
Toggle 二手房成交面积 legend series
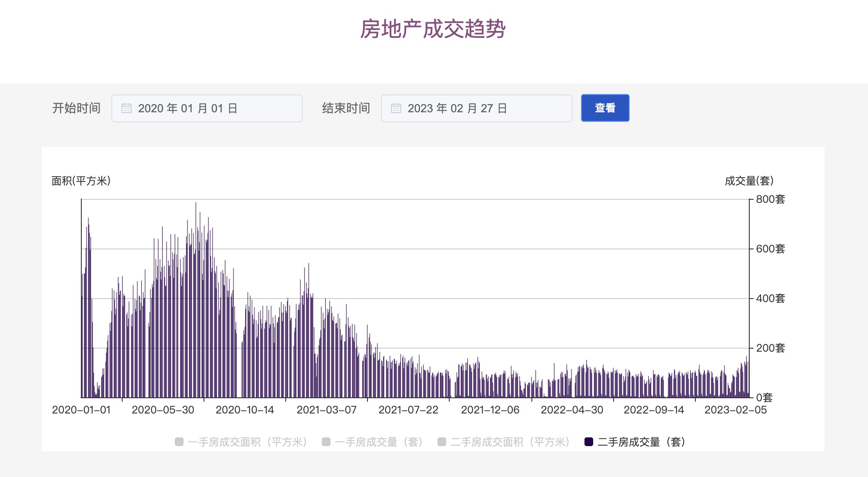[510, 442]
